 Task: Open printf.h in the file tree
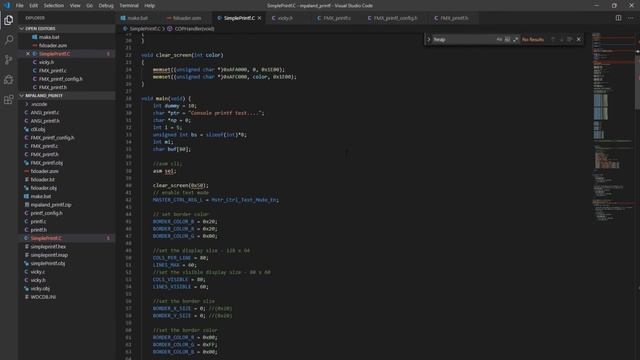(x=38, y=230)
